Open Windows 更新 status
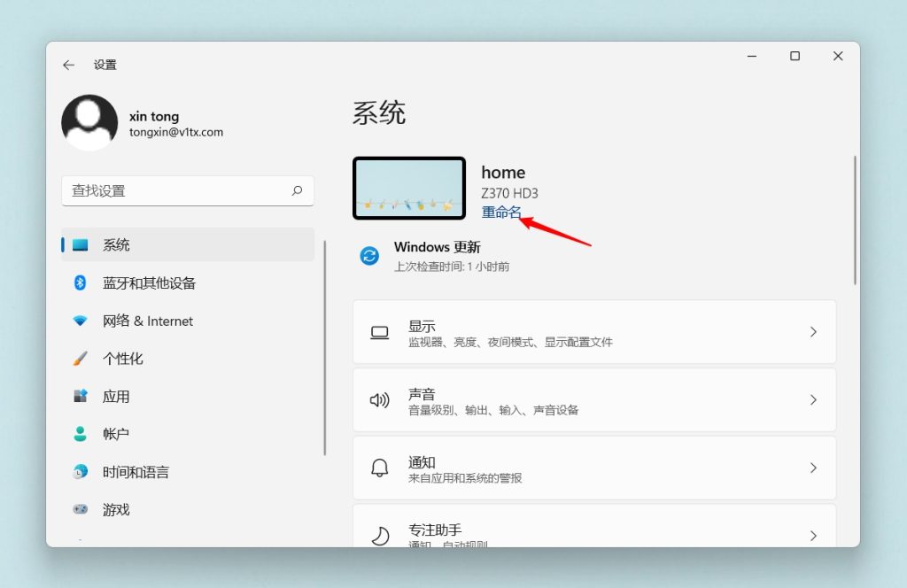This screenshot has height=588, width=907. click(x=435, y=256)
